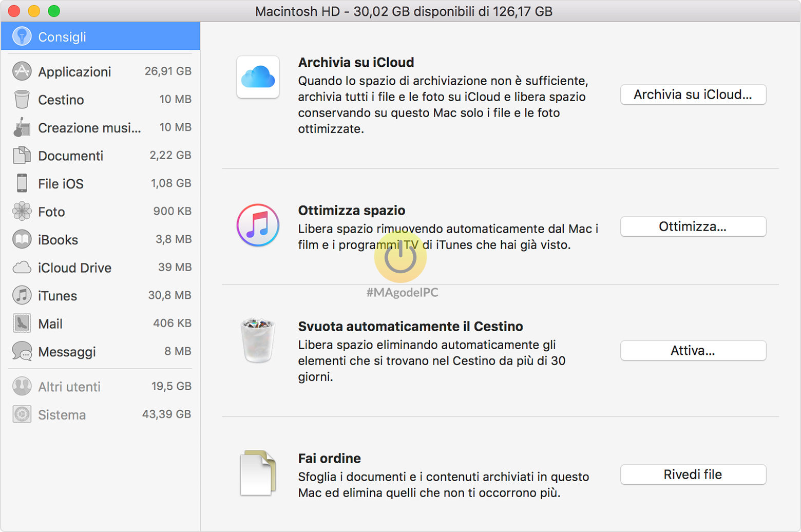Click the Archivia su iCloud heading
The image size is (801, 532).
pyautogui.click(x=356, y=62)
